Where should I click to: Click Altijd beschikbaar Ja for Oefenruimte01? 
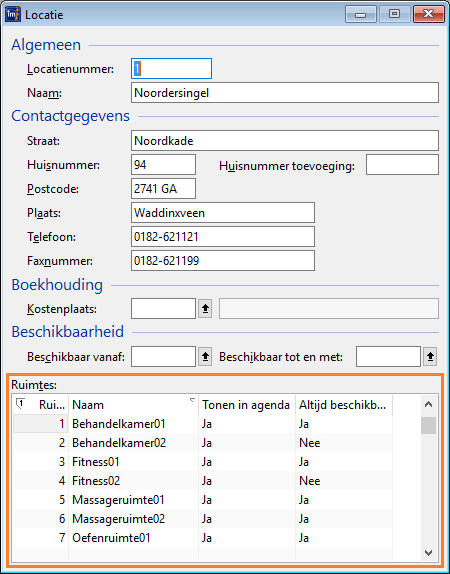click(304, 538)
